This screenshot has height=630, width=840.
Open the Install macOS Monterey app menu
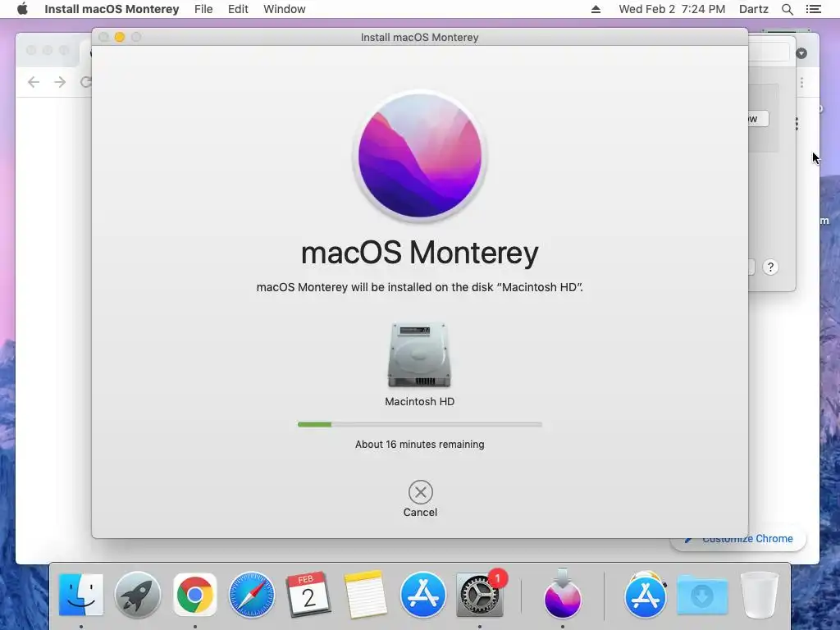pos(112,9)
